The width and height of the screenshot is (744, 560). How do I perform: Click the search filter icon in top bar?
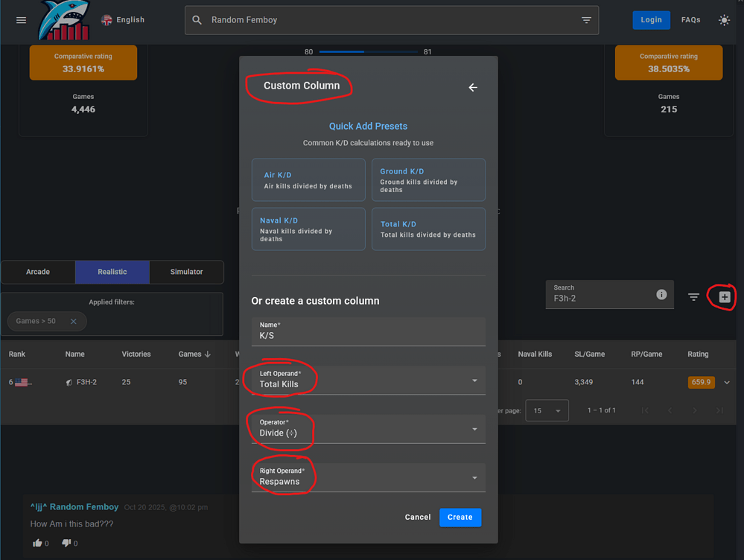586,20
